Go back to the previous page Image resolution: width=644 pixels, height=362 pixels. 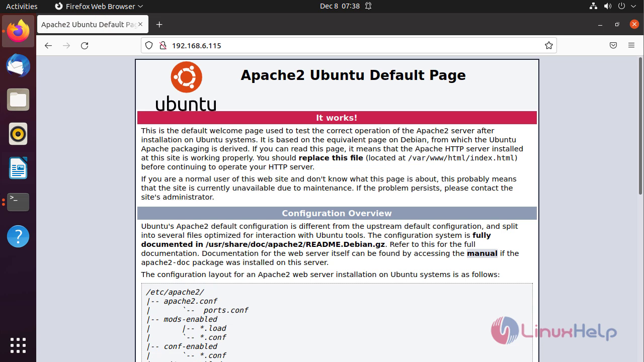click(x=48, y=45)
